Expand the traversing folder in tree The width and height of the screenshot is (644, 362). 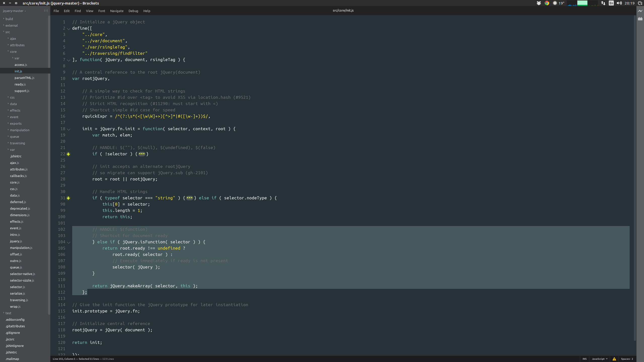tap(17, 143)
